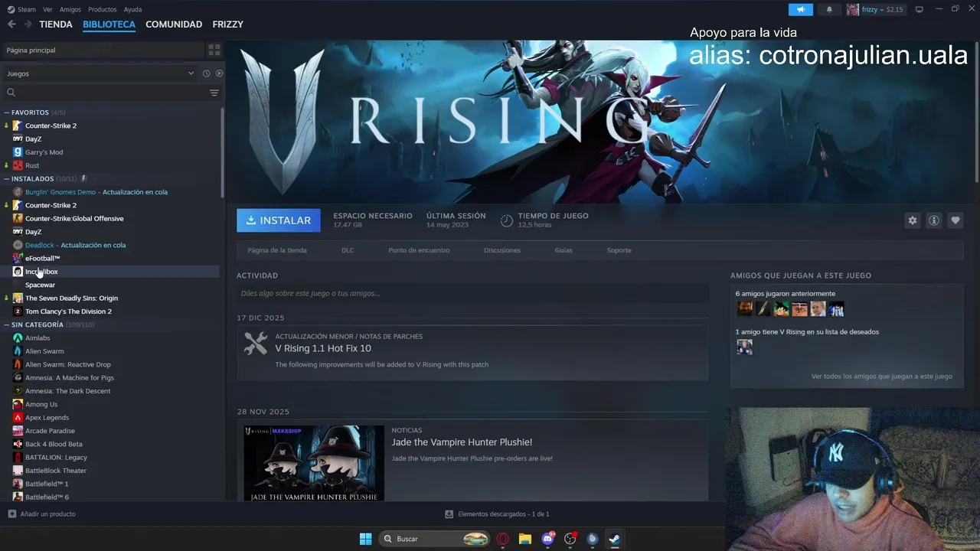Screen dimensions: 980x551
Task: Open the Juegos filter dropdown
Action: pos(100,73)
